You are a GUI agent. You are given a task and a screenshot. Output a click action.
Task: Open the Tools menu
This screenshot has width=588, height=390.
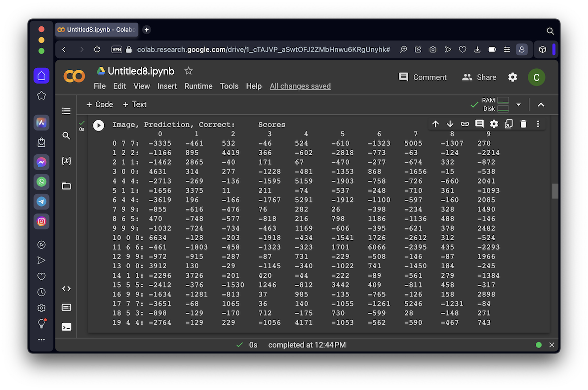coord(229,86)
